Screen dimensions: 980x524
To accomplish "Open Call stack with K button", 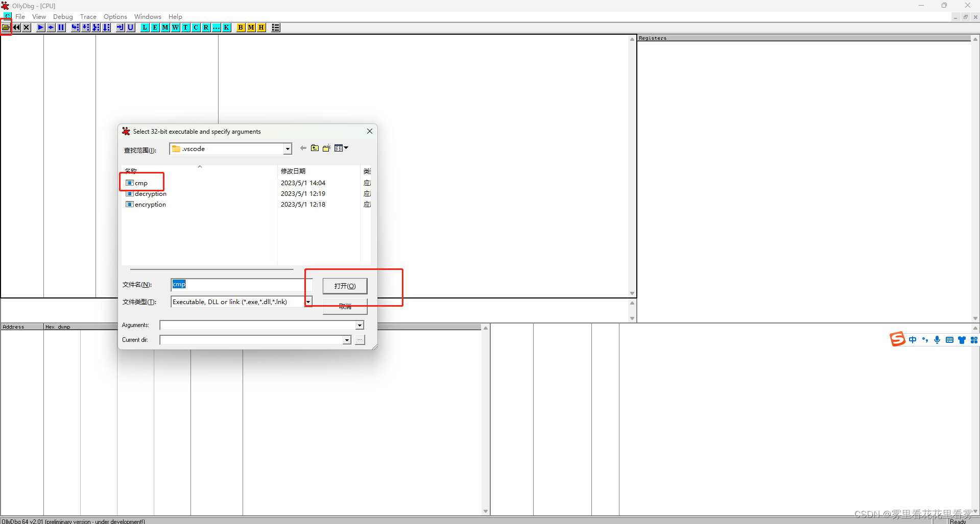I will pyautogui.click(x=227, y=28).
